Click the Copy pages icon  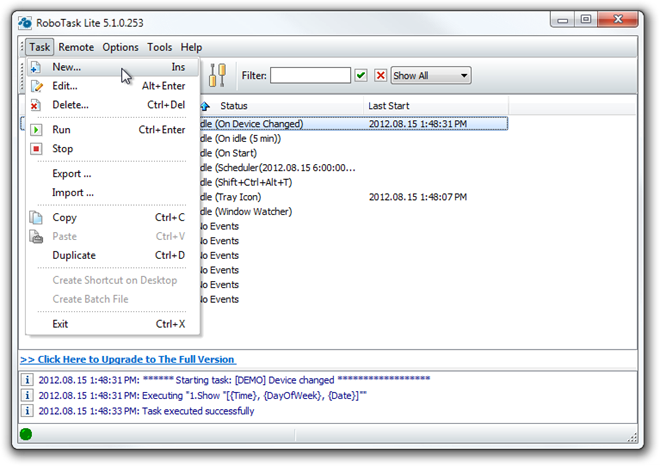click(x=36, y=218)
